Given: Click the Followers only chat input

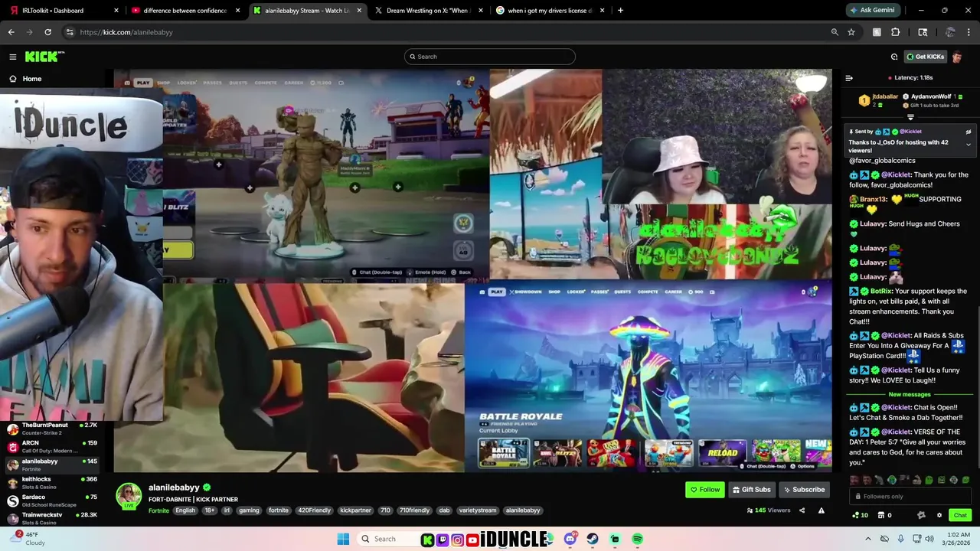Looking at the screenshot, I should coord(911,497).
